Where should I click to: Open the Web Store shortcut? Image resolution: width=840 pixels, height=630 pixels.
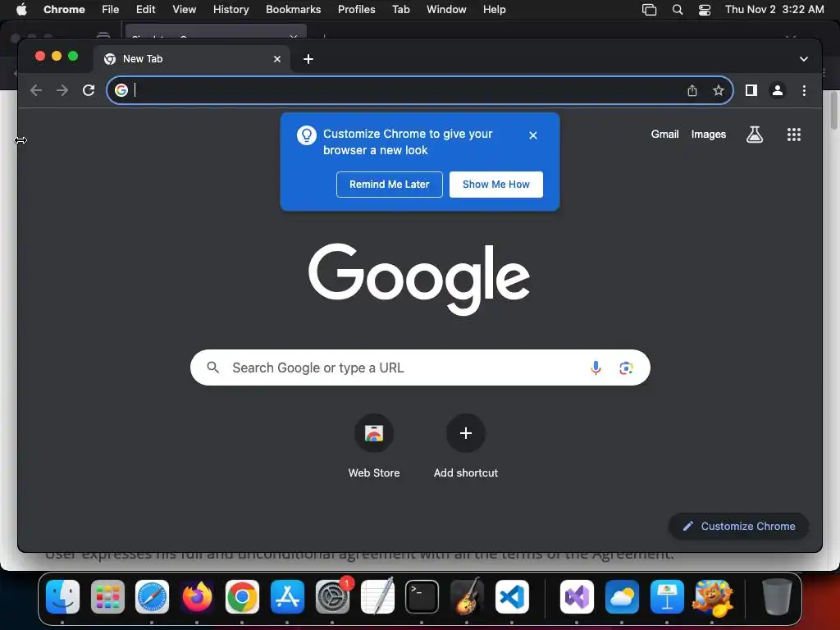(x=374, y=446)
